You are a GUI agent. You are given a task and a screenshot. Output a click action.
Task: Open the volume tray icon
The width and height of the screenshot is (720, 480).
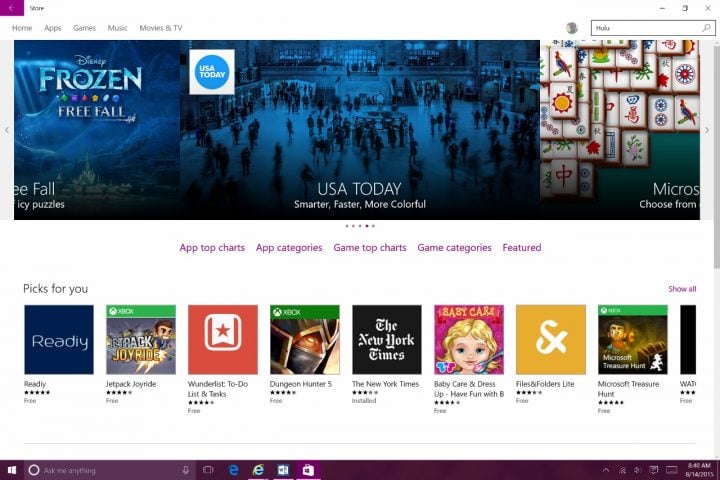(x=638, y=470)
